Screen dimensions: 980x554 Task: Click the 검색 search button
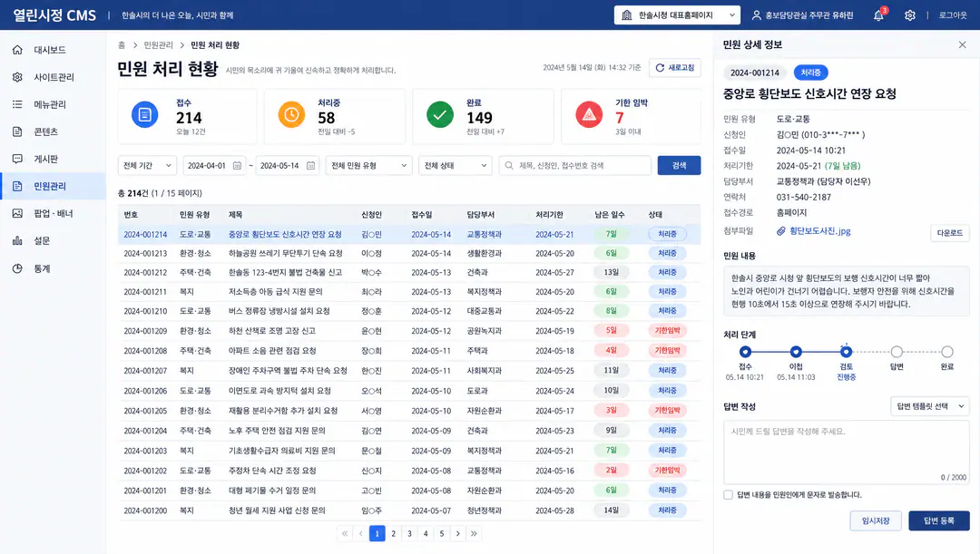[679, 166]
